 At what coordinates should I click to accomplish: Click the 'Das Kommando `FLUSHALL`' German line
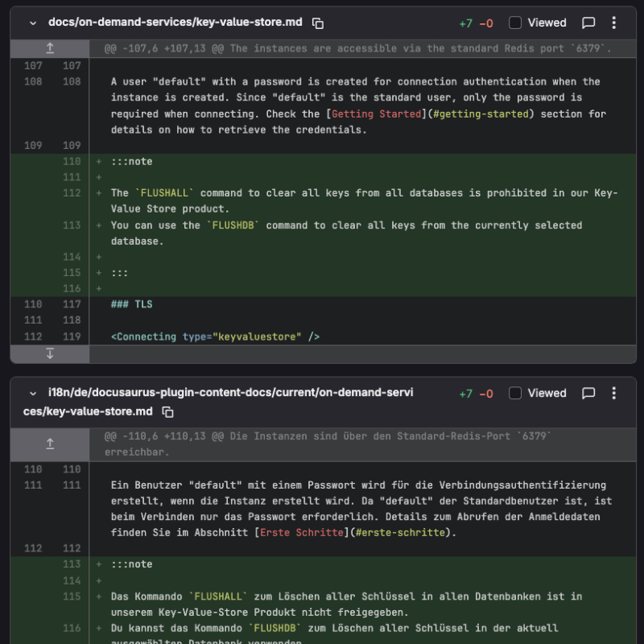click(346, 605)
